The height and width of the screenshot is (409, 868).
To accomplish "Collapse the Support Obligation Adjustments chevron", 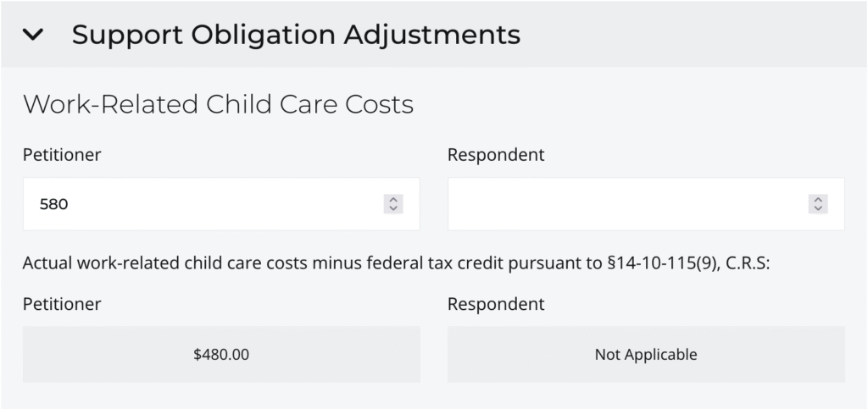I will (x=33, y=35).
